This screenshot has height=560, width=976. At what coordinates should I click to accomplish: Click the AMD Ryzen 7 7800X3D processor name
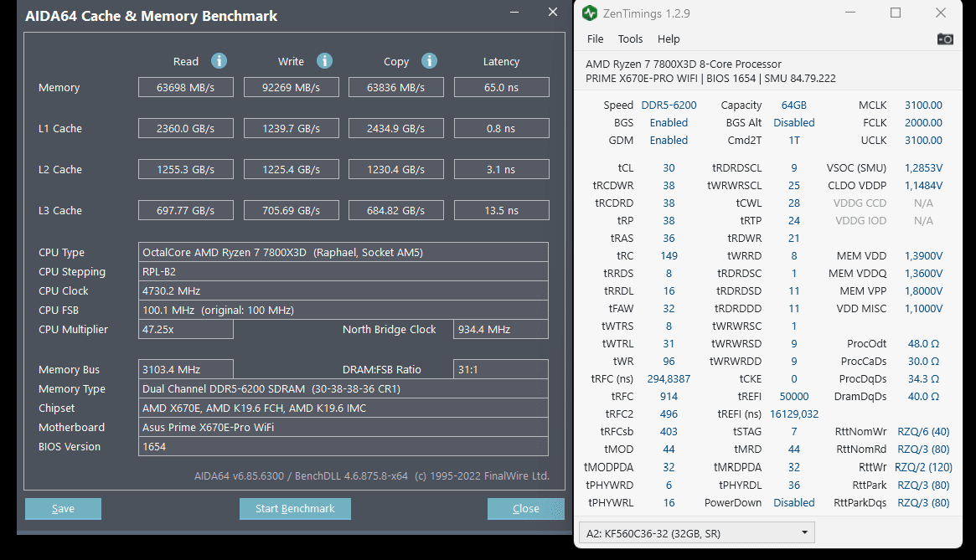[684, 64]
